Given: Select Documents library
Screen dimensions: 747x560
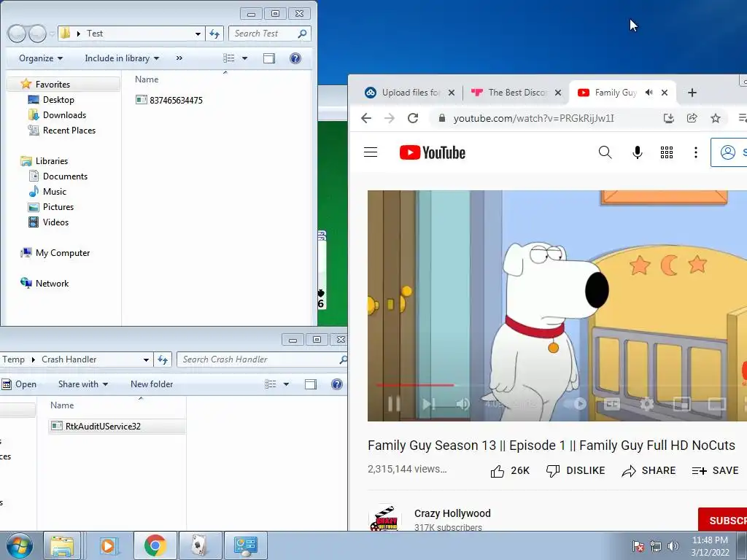Looking at the screenshot, I should pos(58,176).
